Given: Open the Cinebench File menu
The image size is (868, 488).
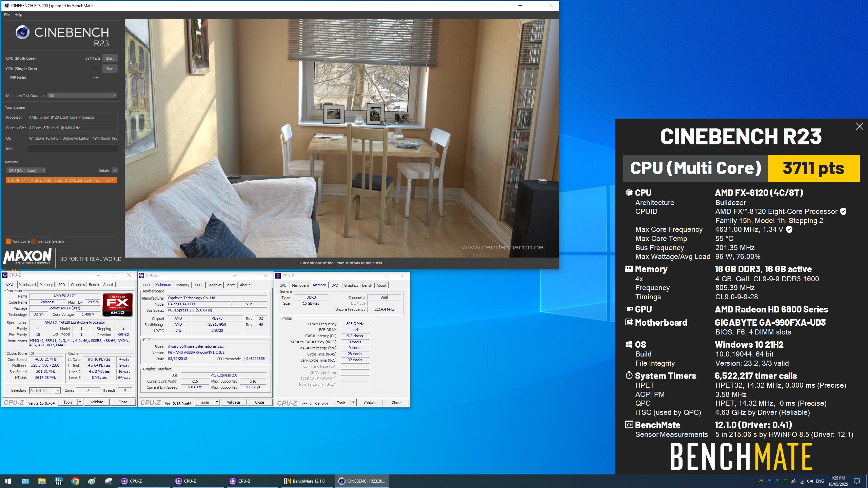Looking at the screenshot, I should point(7,15).
